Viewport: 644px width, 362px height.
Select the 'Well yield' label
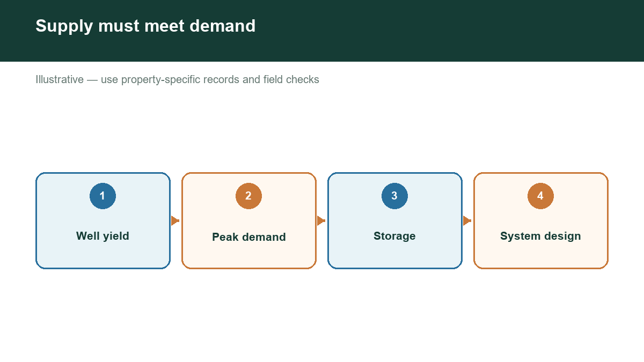(103, 236)
